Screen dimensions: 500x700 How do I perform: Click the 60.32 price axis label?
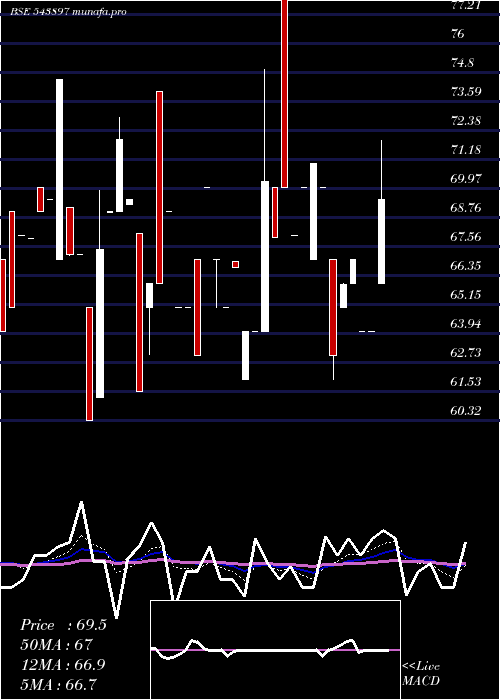click(466, 411)
